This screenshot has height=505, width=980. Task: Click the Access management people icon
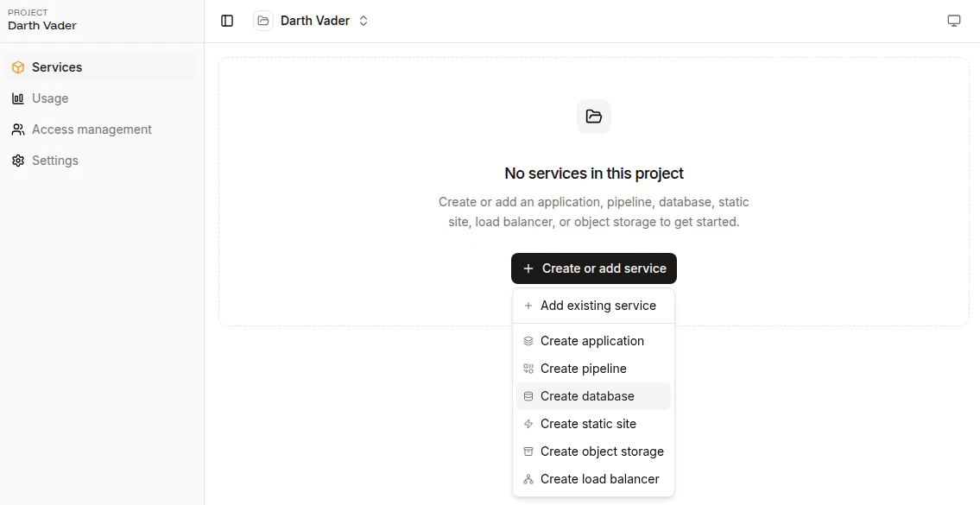[x=18, y=129]
